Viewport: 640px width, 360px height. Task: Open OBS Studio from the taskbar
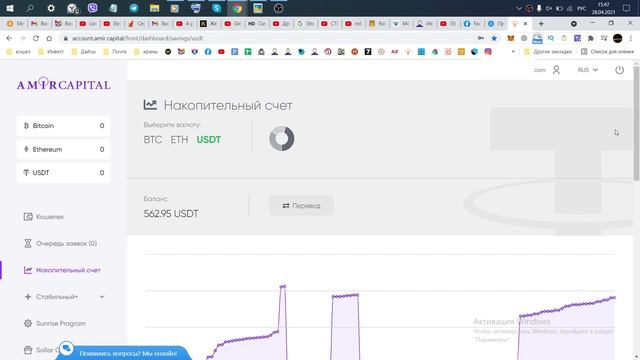(x=278, y=8)
